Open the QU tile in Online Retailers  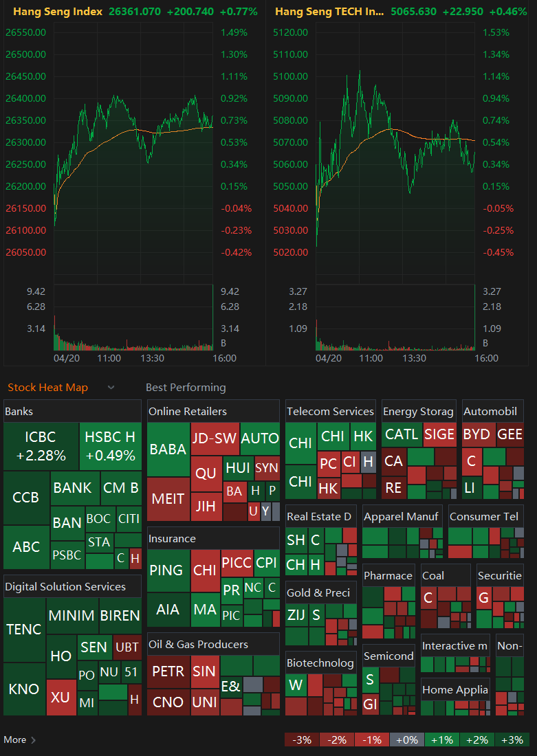tap(206, 474)
